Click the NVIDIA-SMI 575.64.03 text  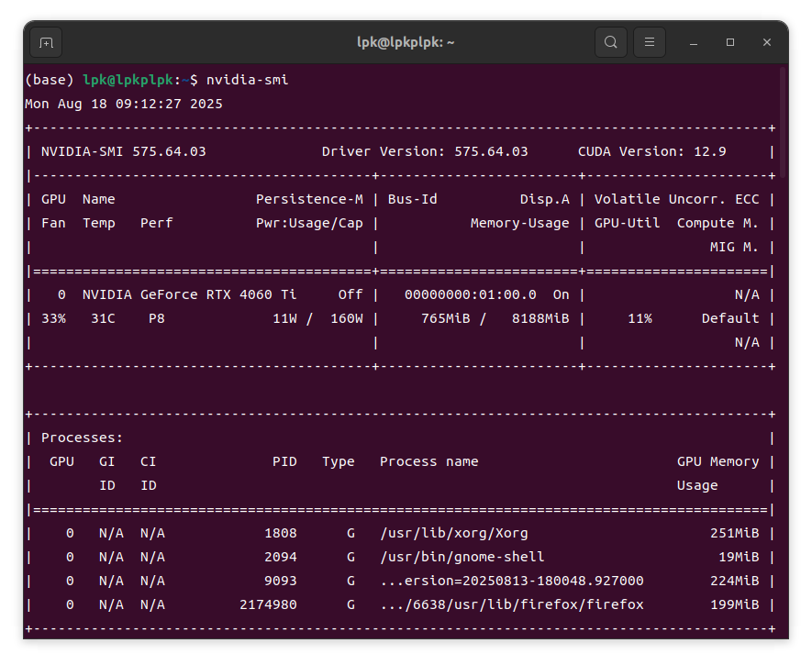click(x=123, y=151)
